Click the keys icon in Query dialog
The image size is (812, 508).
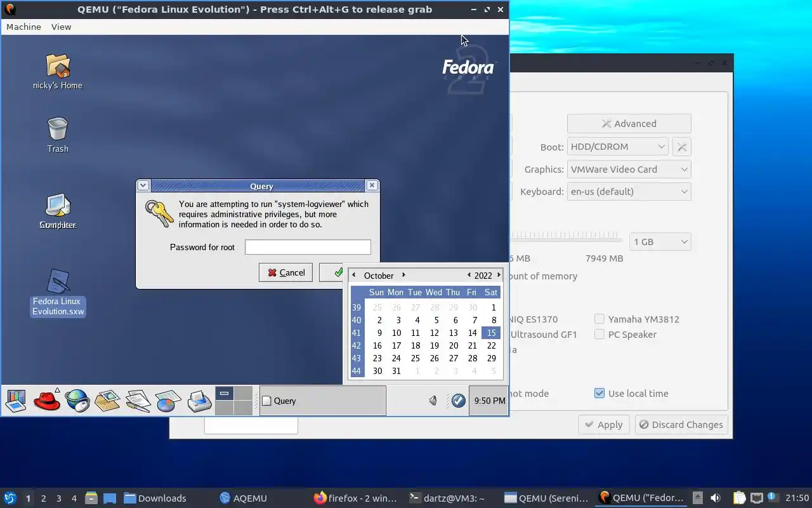pyautogui.click(x=159, y=214)
